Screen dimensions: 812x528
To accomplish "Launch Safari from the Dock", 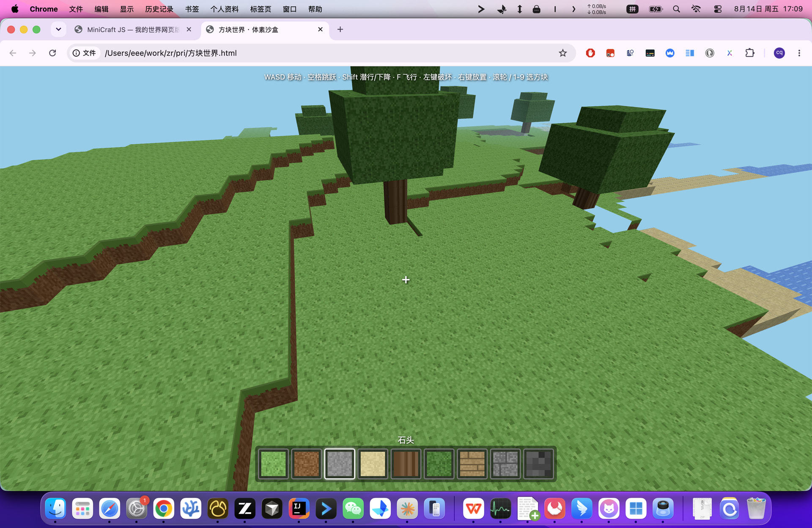I will [x=110, y=508].
